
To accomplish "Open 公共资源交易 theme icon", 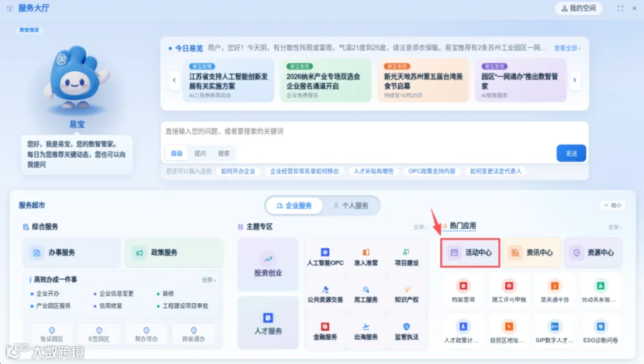I will point(325,290).
